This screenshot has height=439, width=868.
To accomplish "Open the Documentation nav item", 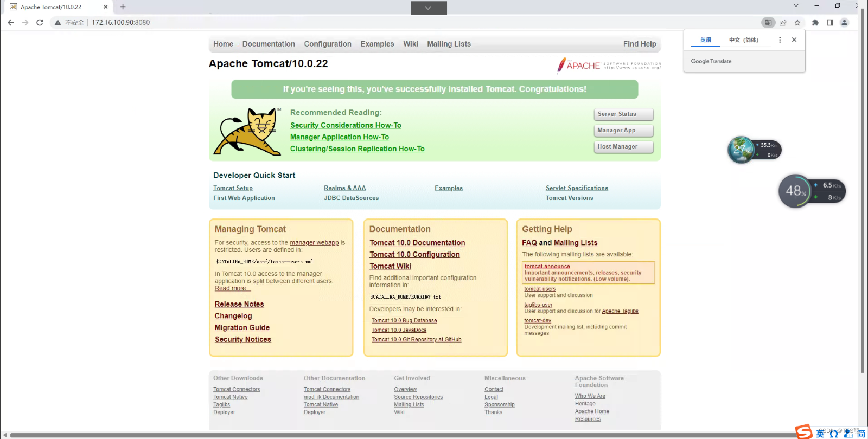I will point(269,44).
